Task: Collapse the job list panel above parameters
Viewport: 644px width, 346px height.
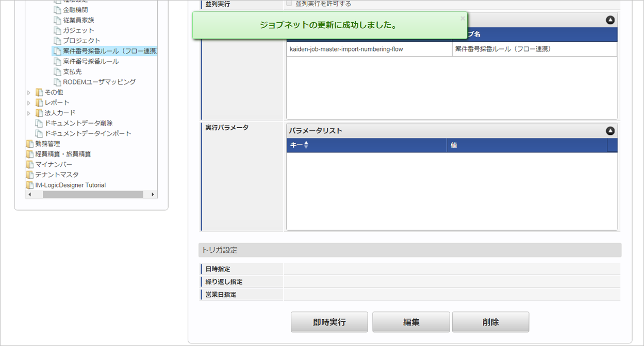Action: (610, 20)
